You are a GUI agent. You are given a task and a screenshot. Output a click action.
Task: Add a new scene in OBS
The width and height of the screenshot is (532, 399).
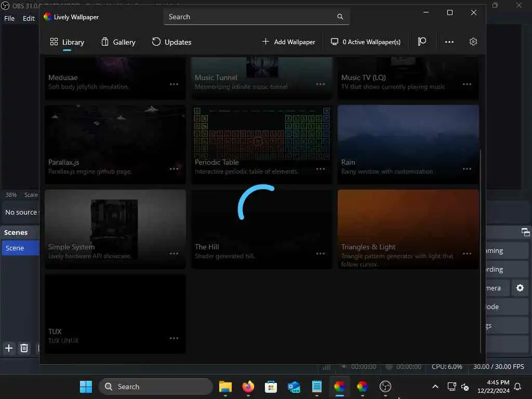[9, 348]
